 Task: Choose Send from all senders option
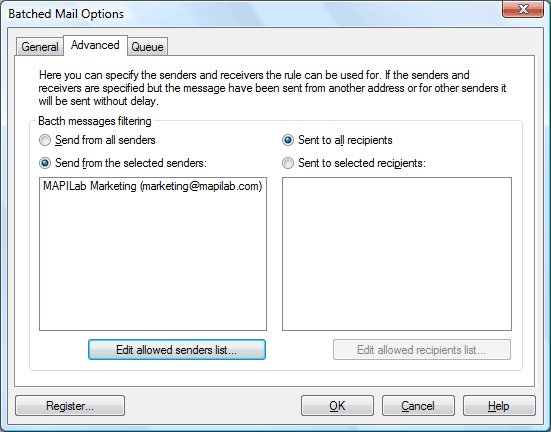point(97,140)
